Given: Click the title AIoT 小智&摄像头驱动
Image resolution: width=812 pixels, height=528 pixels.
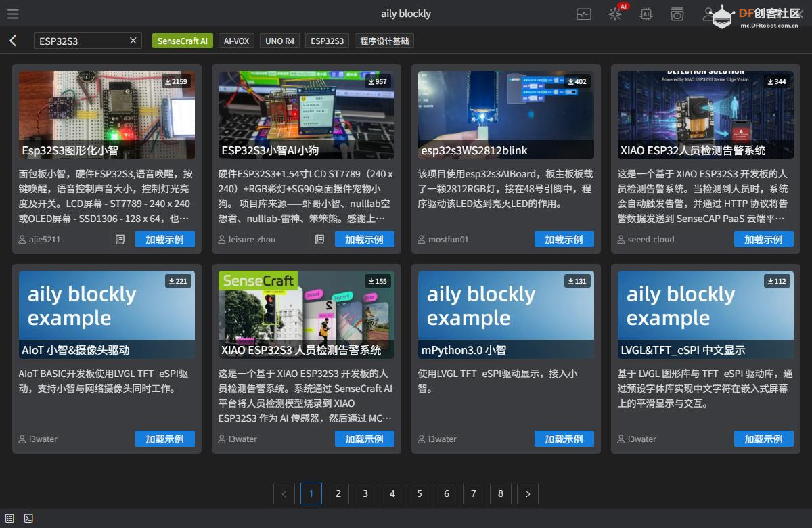Looking at the screenshot, I should [x=76, y=350].
